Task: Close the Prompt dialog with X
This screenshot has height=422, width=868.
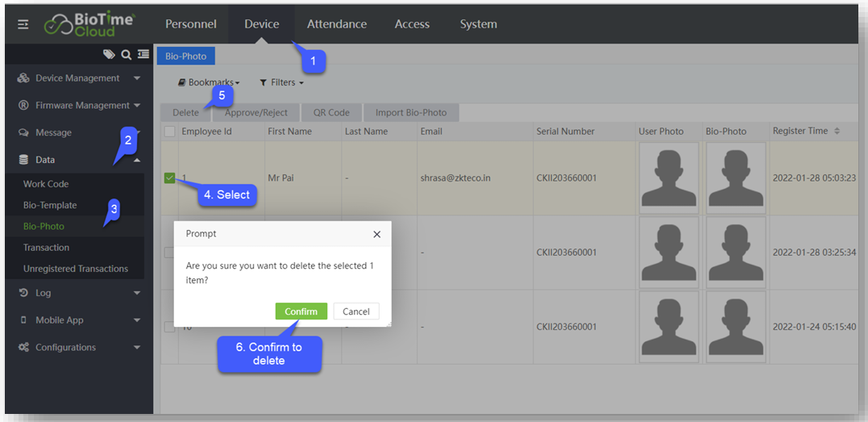Action: click(x=376, y=234)
